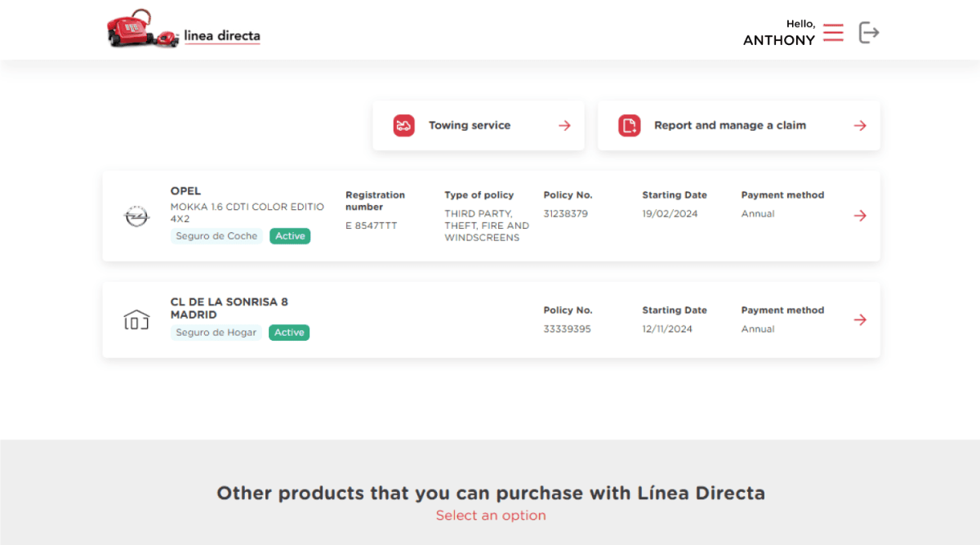This screenshot has width=980, height=545.
Task: Open CL DE LA SONRISA policy arrow
Action: tap(860, 319)
